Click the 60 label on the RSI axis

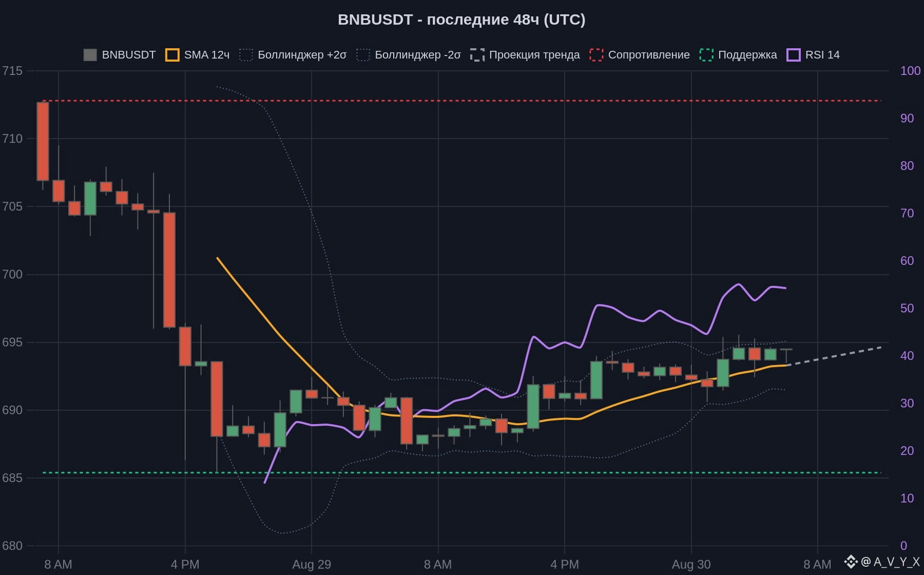coord(907,261)
